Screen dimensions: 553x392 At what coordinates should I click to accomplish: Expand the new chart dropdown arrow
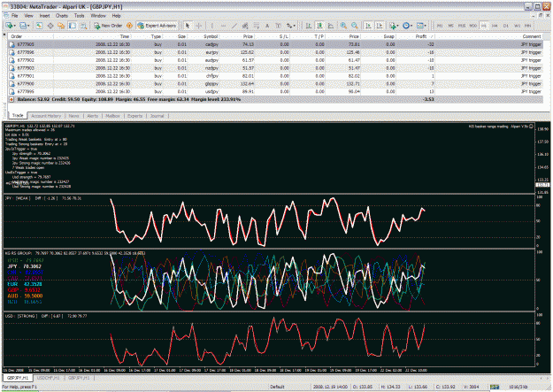(x=14, y=26)
